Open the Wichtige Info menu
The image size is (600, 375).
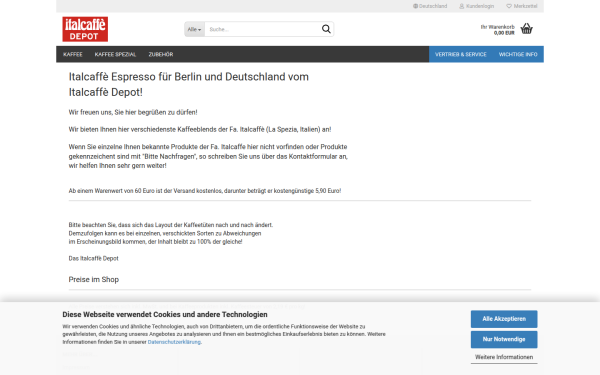[x=518, y=54]
